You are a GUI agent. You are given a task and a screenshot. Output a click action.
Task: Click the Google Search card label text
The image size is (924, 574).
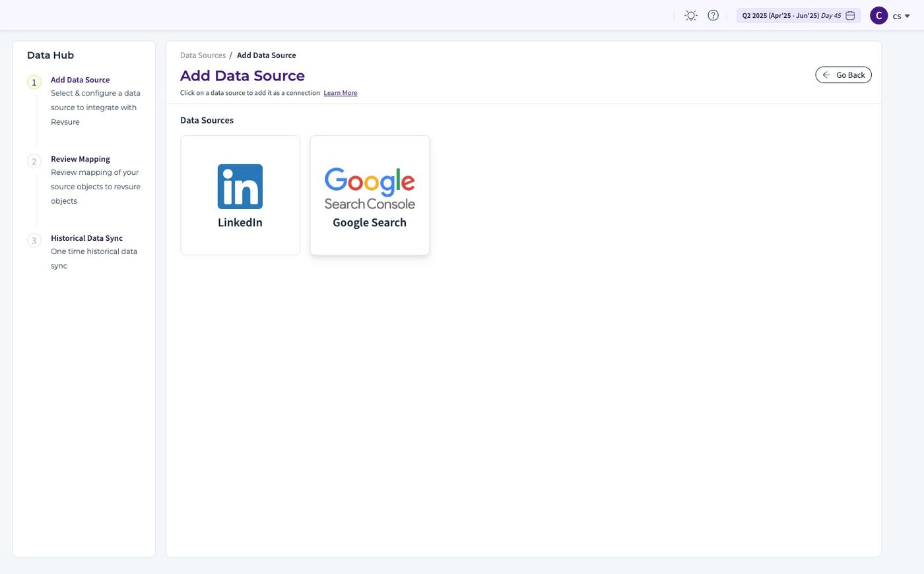370,222
